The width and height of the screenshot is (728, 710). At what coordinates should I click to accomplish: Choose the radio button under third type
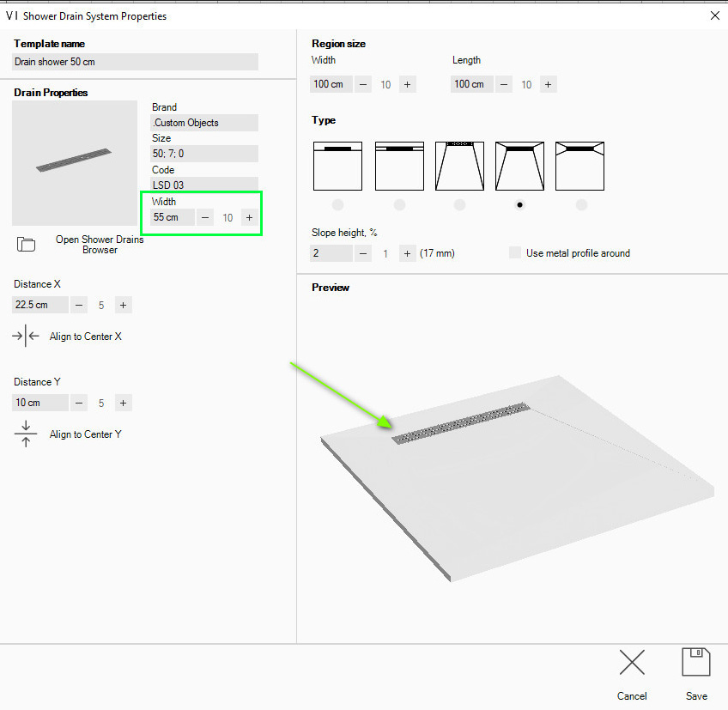click(459, 205)
